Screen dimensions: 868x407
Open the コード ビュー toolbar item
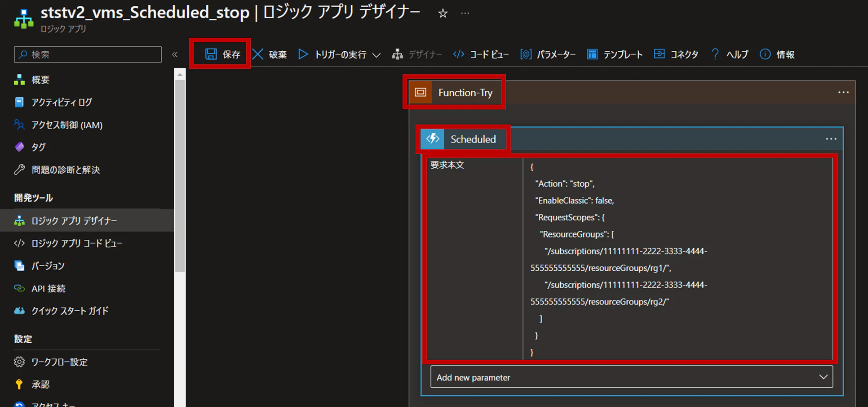coord(481,54)
